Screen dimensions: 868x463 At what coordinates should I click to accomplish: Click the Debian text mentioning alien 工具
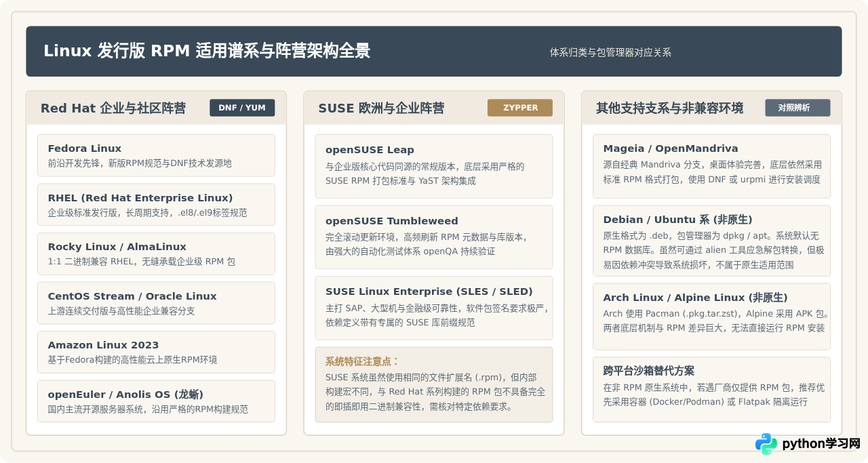click(713, 250)
